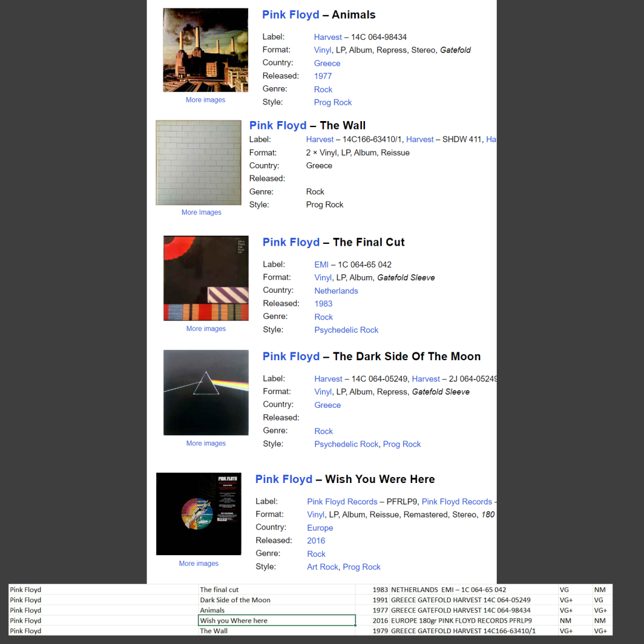Open Harvest link before SHDW 411 for The Wall
This screenshot has height=644, width=644.
pos(420,139)
